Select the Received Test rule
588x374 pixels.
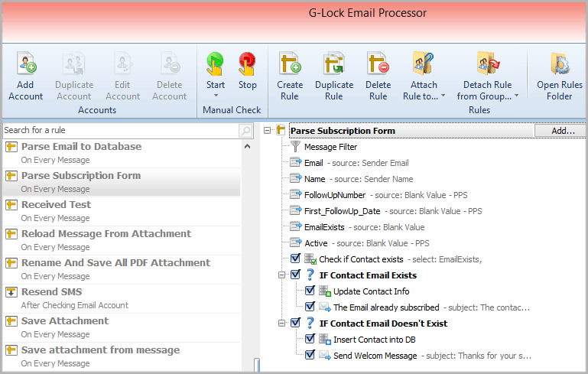tap(122, 211)
